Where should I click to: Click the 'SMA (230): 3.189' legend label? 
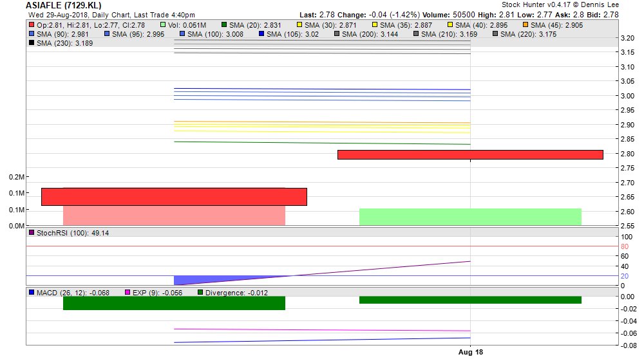click(x=65, y=43)
